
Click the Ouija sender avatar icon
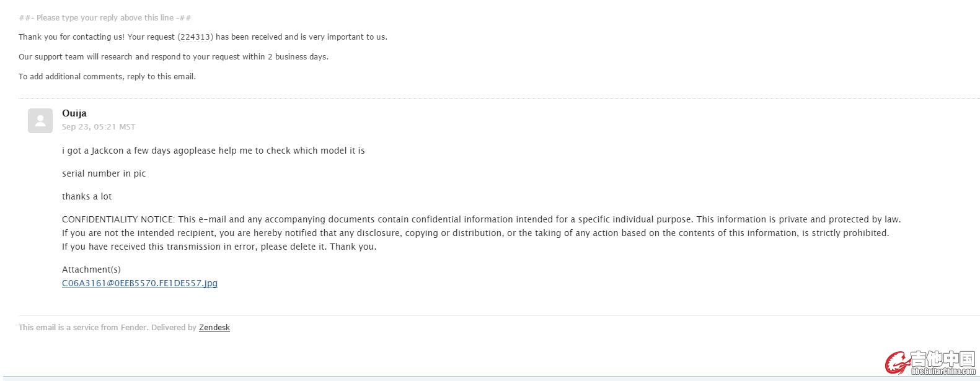(40, 121)
